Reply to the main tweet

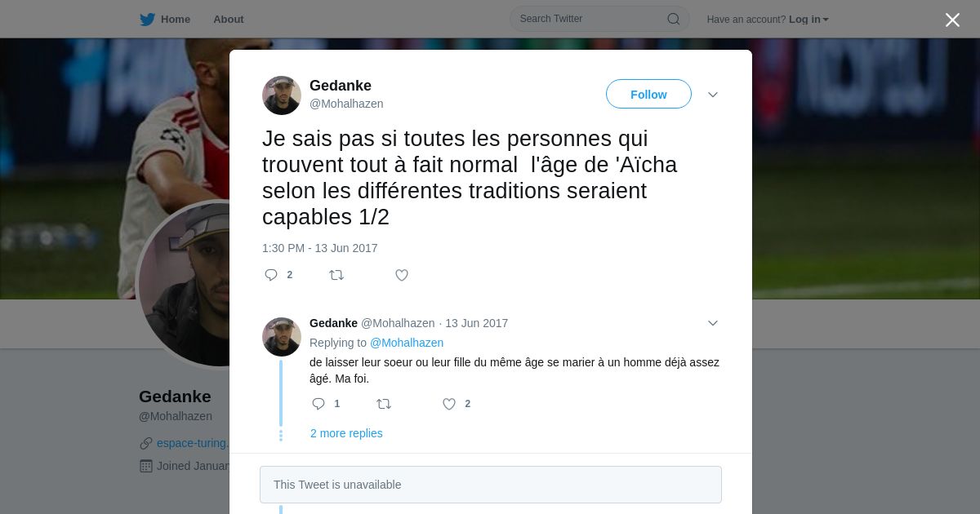271,275
